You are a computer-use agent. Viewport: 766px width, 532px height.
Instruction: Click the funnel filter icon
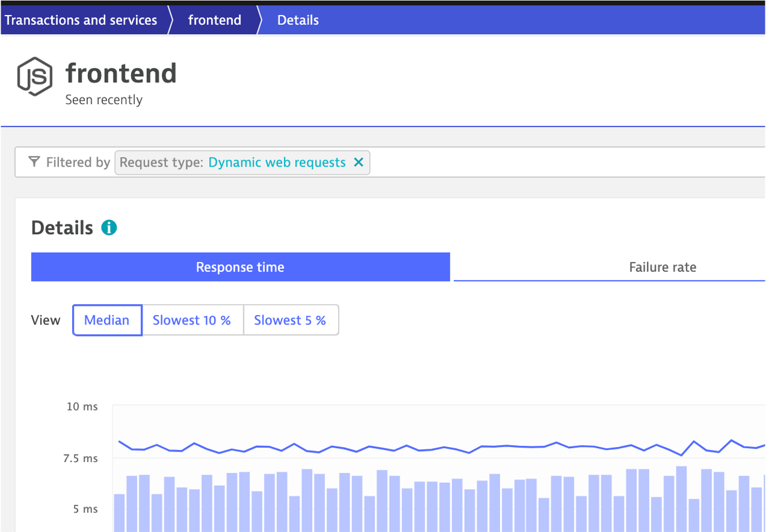coord(34,162)
